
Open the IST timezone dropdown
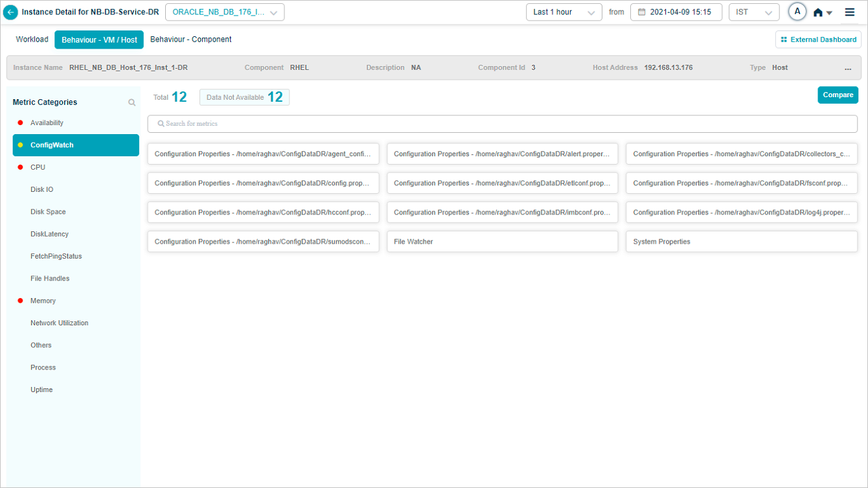tap(753, 12)
